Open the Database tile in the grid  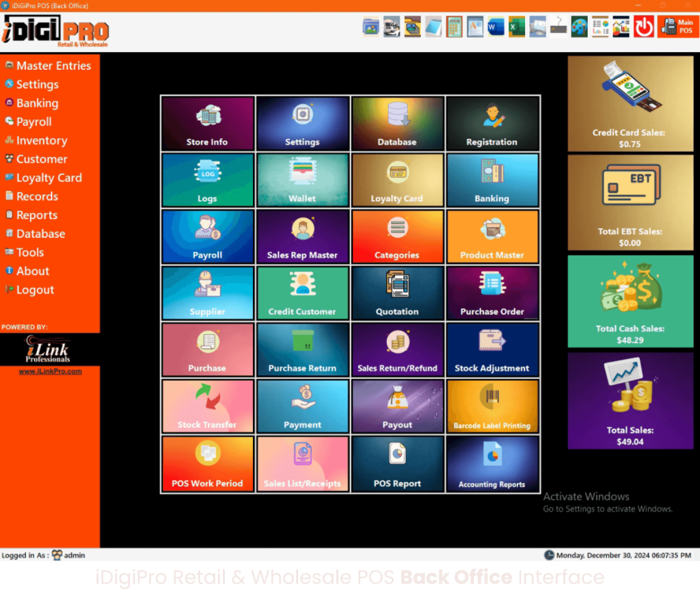(397, 123)
